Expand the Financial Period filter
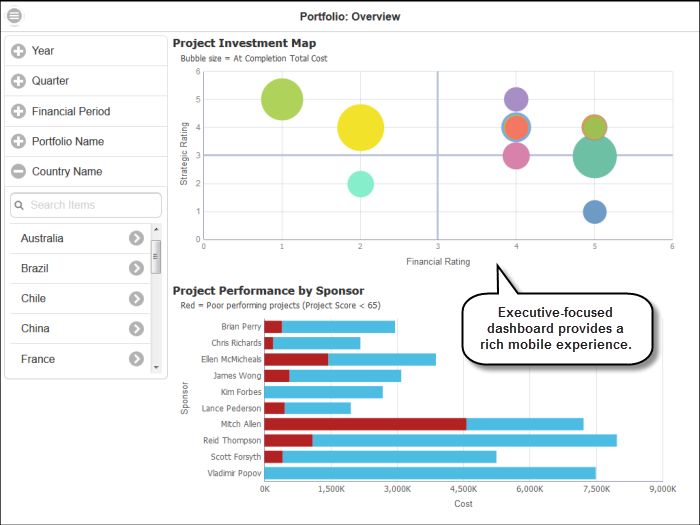Image resolution: width=700 pixels, height=525 pixels. pos(18,111)
